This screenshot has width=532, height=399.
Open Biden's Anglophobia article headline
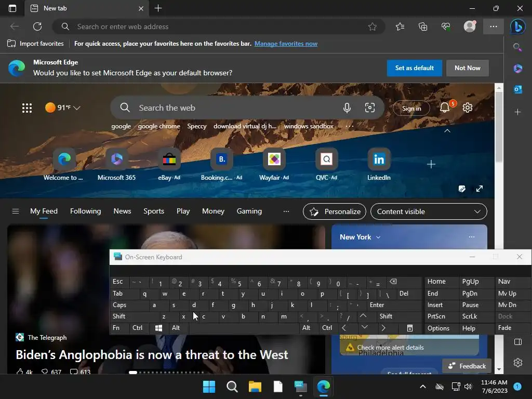152,354
